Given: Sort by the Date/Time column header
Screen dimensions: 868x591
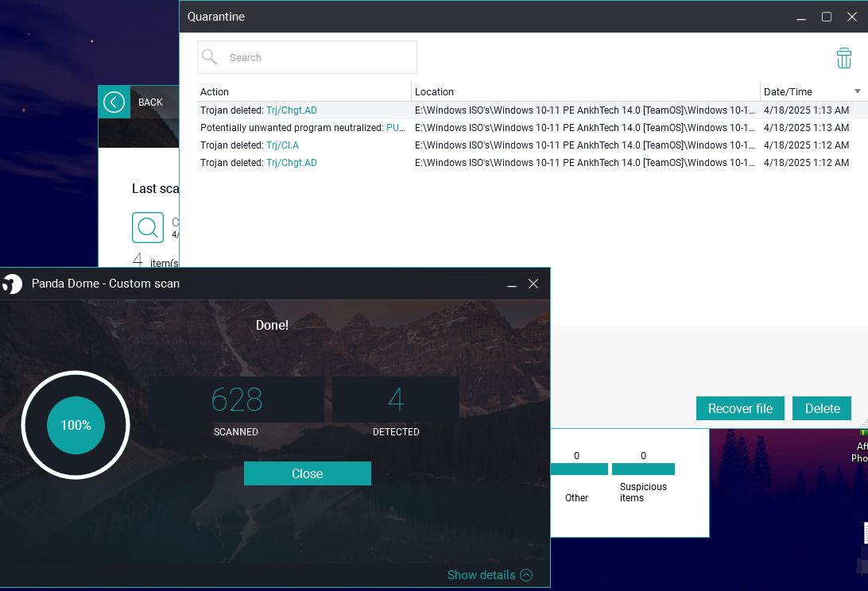Looking at the screenshot, I should tap(814, 92).
